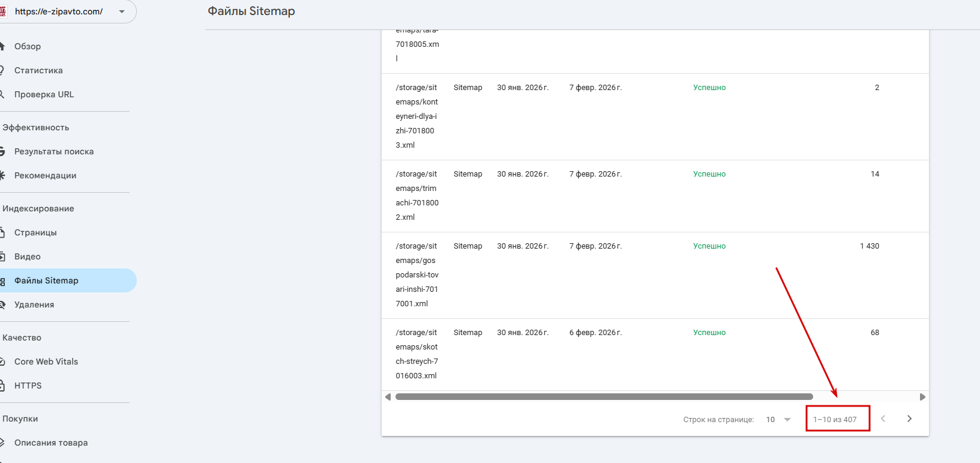Click the Core Web Vitals gauge icon
The image size is (980, 463).
(x=2, y=362)
